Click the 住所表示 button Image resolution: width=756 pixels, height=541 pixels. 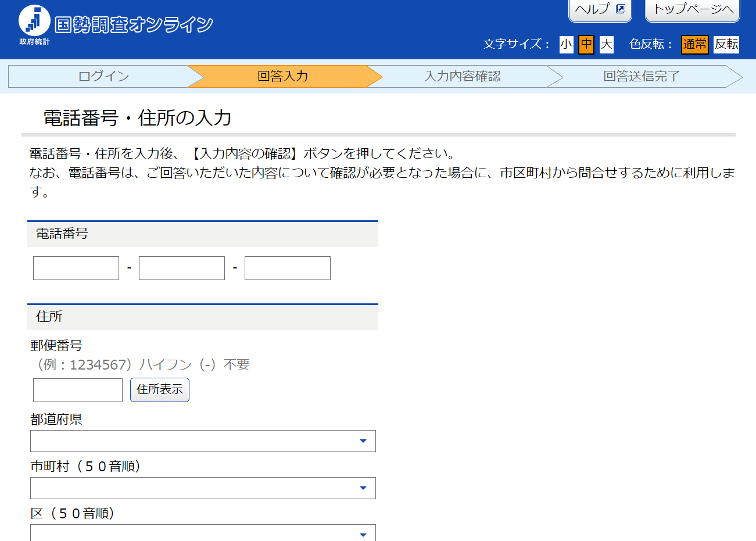coord(160,390)
